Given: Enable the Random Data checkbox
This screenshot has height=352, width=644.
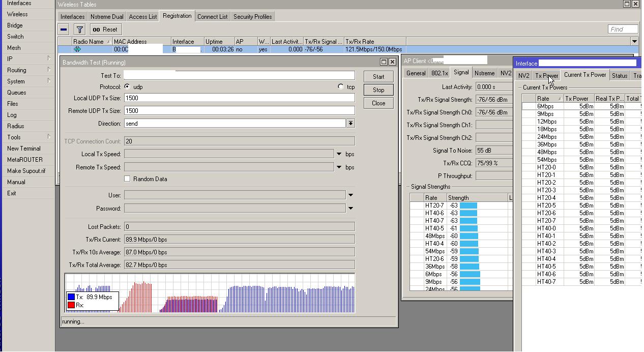Looking at the screenshot, I should 127,179.
